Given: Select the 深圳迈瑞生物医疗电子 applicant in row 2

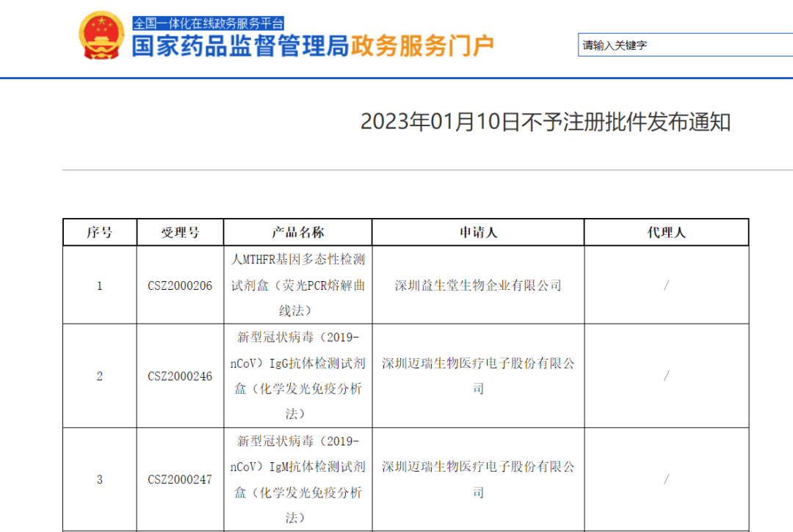Looking at the screenshot, I should (478, 376).
